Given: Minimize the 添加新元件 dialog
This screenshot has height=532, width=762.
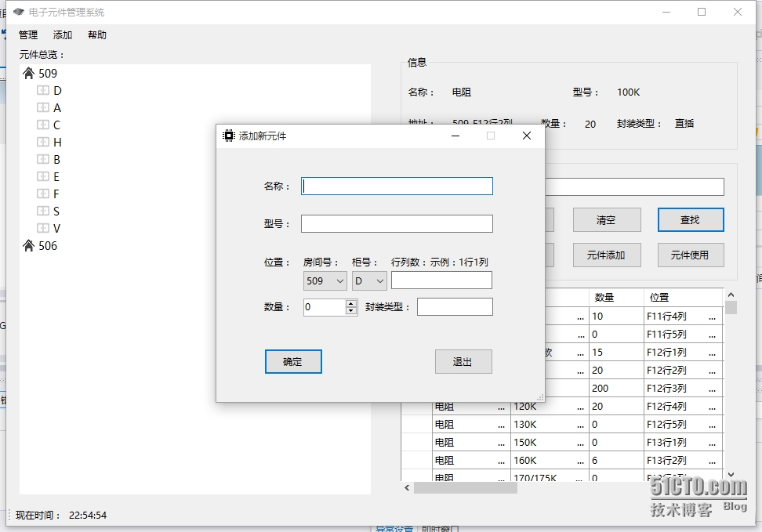Looking at the screenshot, I should [x=455, y=136].
